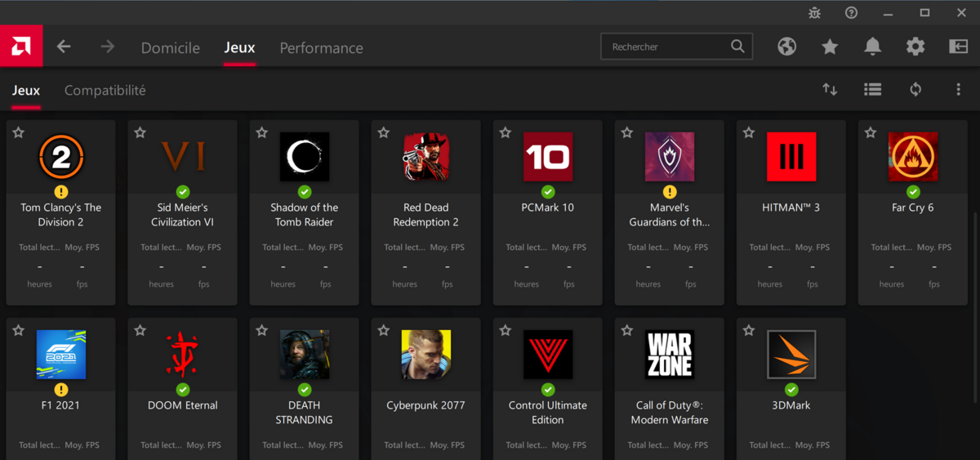Go forward with the right arrow
The width and height of the screenshot is (980, 460).
pos(108,47)
